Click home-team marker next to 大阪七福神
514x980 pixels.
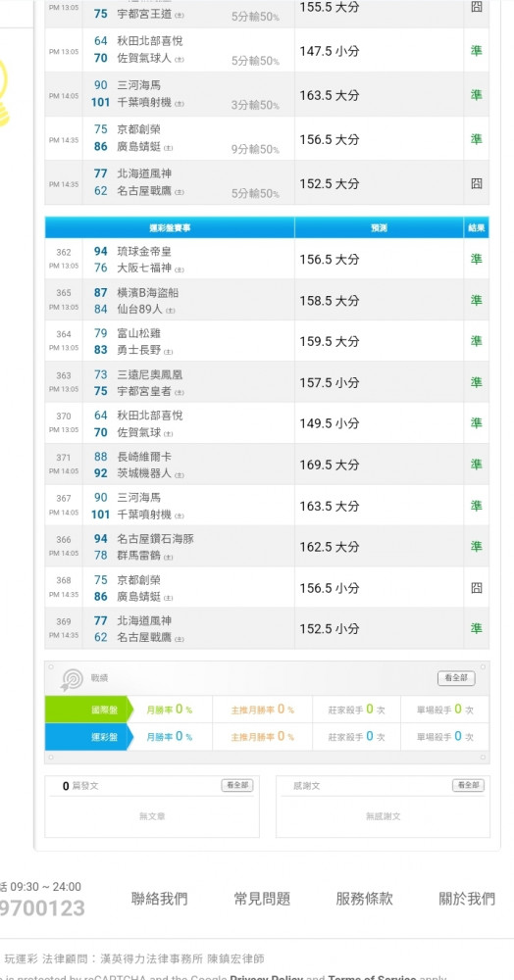[180, 270]
